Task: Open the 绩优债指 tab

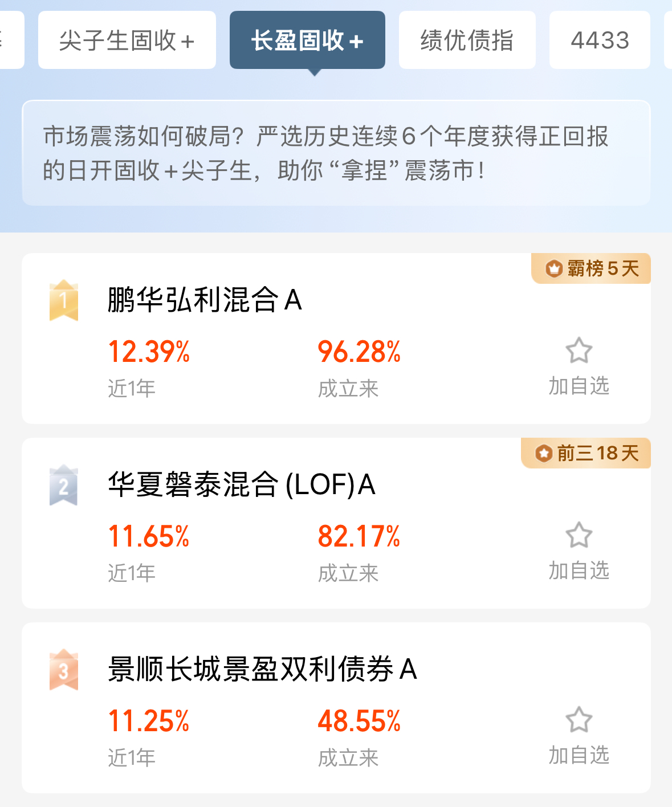Action: point(467,40)
